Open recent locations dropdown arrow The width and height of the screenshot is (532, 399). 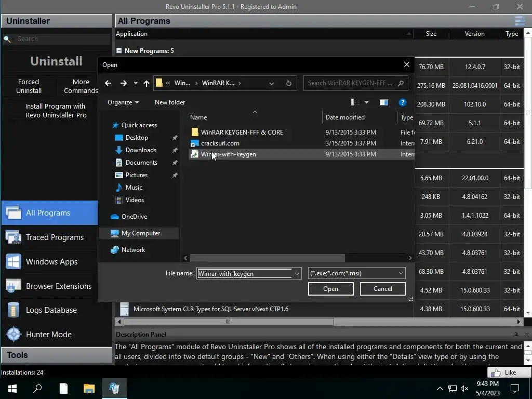click(136, 83)
